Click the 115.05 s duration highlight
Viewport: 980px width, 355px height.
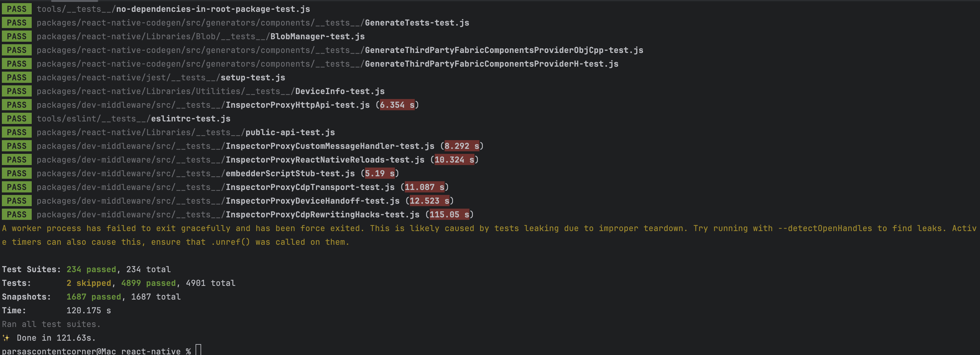click(449, 215)
